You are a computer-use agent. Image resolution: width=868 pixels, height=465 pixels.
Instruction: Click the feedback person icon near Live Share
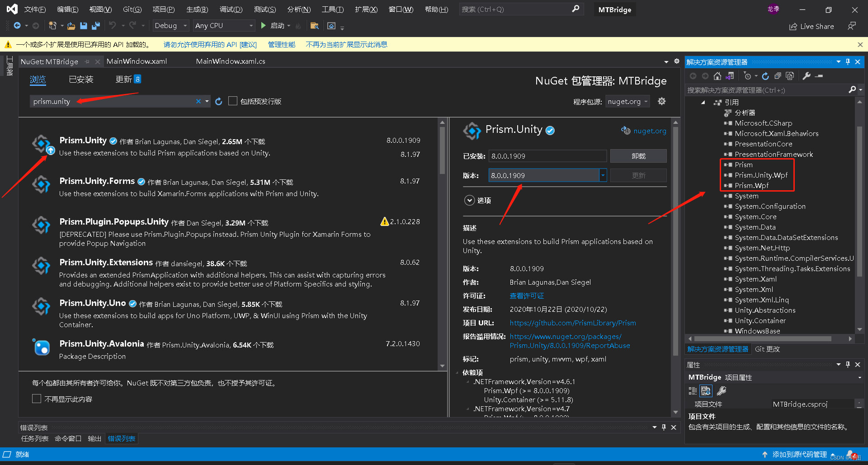coord(852,26)
